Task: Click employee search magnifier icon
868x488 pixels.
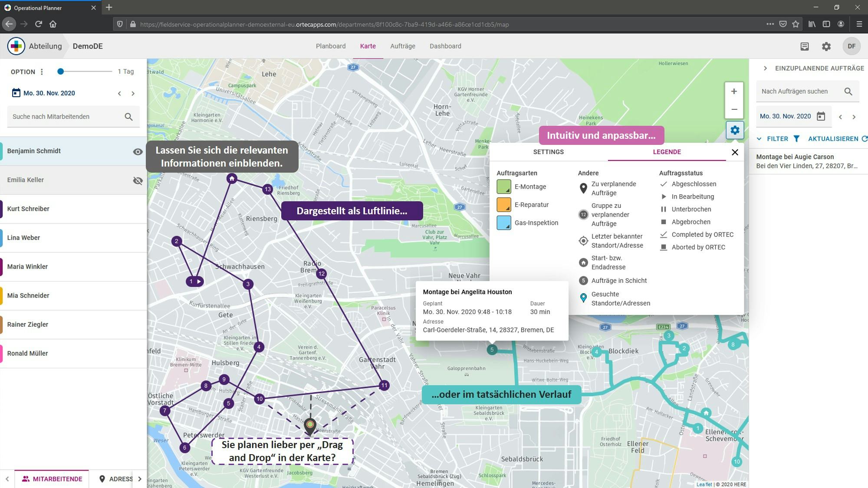Action: [128, 117]
